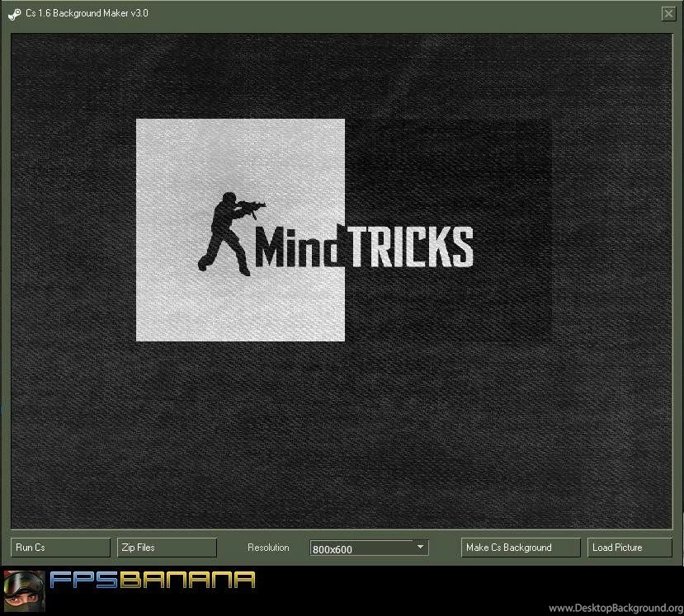The image size is (684, 616).
Task: Click the Run Cs button
Action: click(x=60, y=548)
